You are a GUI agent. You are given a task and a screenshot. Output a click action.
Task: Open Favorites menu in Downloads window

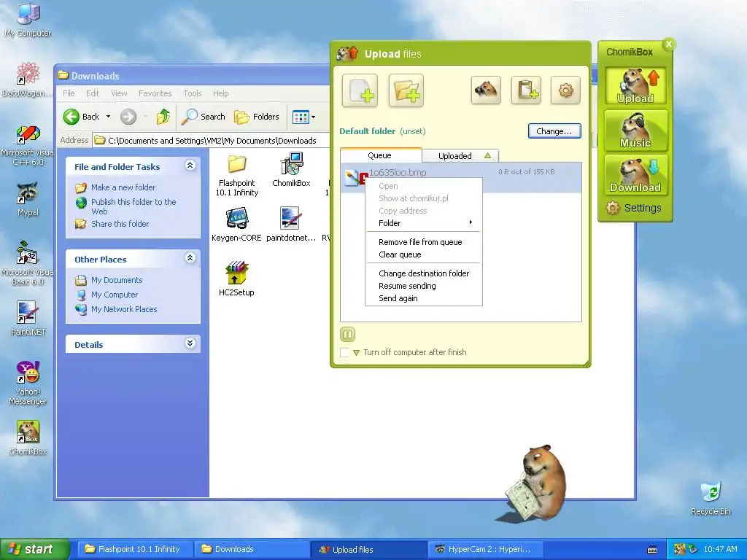click(x=155, y=93)
